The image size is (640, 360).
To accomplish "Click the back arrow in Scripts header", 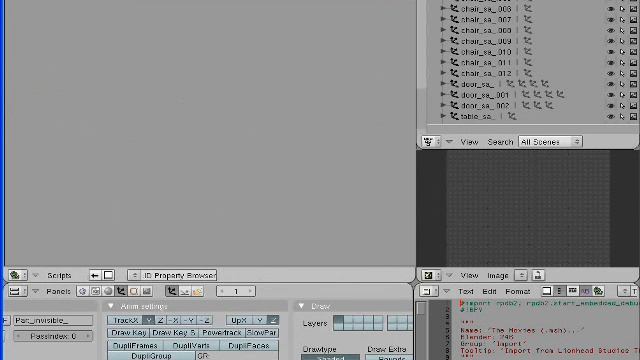I will [95, 276].
